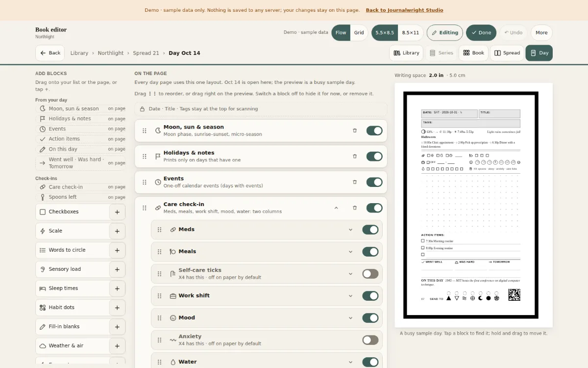Click the drag handle on the Mood row
588x368 pixels.
tap(160, 318)
